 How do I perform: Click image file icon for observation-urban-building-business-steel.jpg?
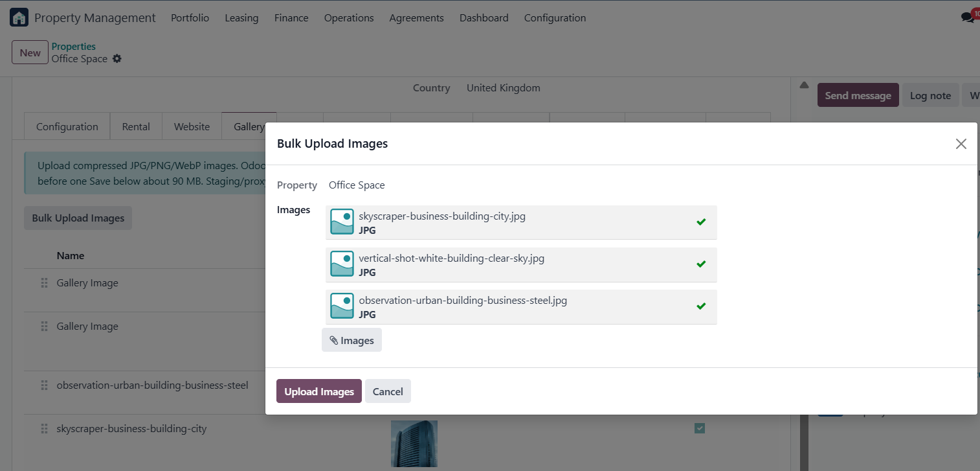(342, 306)
